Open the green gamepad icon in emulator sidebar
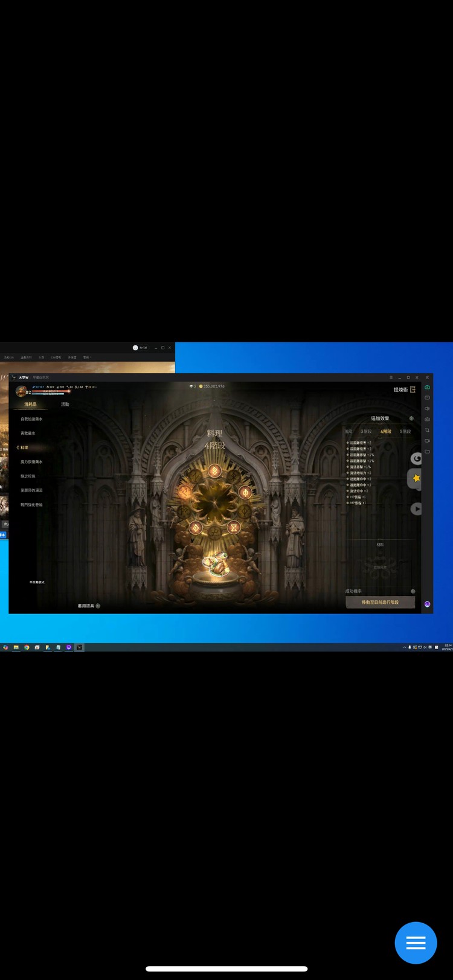 (427, 387)
